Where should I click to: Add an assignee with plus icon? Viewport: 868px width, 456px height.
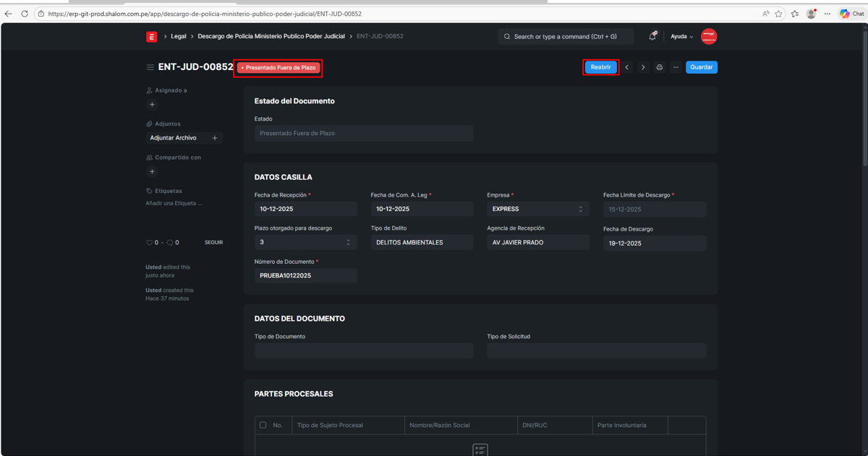coord(152,105)
